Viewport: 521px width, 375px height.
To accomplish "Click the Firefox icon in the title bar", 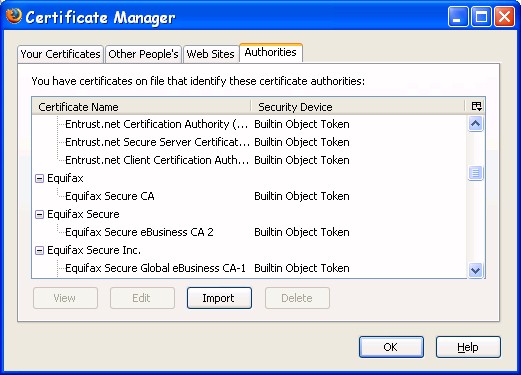I will tap(13, 16).
